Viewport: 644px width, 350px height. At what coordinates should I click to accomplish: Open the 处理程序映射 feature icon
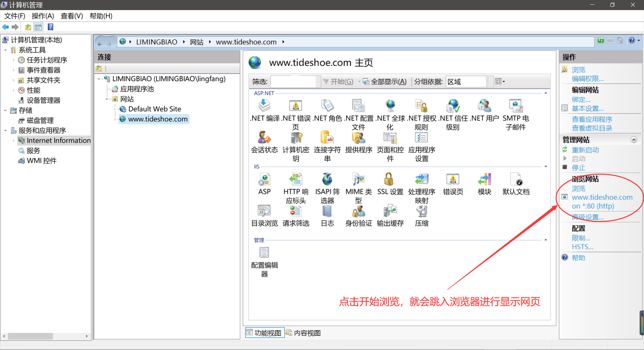tap(421, 180)
